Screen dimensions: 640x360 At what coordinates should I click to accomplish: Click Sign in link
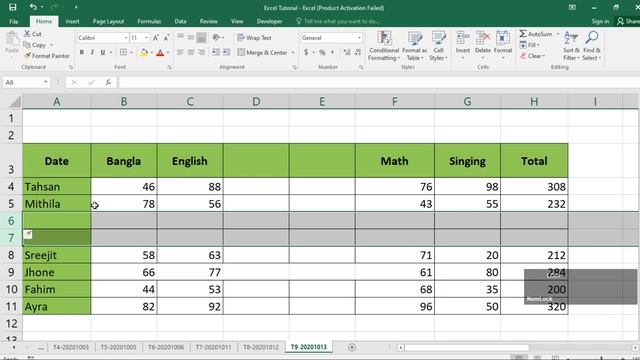pyautogui.click(x=600, y=21)
